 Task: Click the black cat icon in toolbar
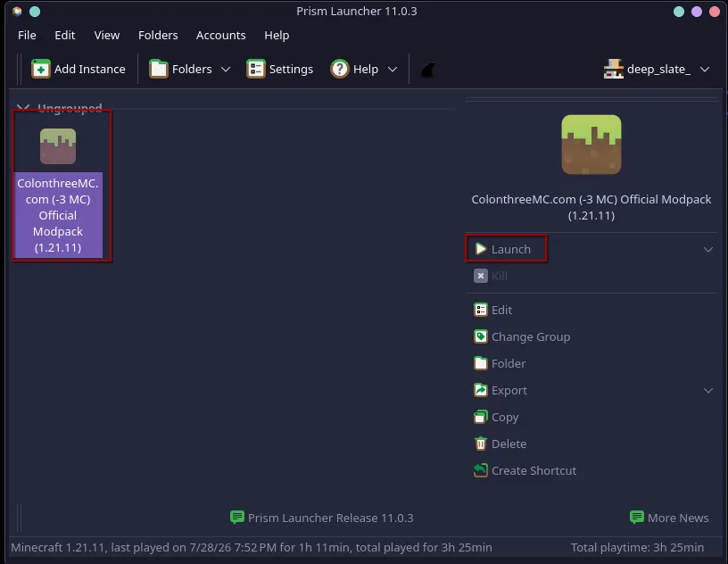click(x=428, y=70)
